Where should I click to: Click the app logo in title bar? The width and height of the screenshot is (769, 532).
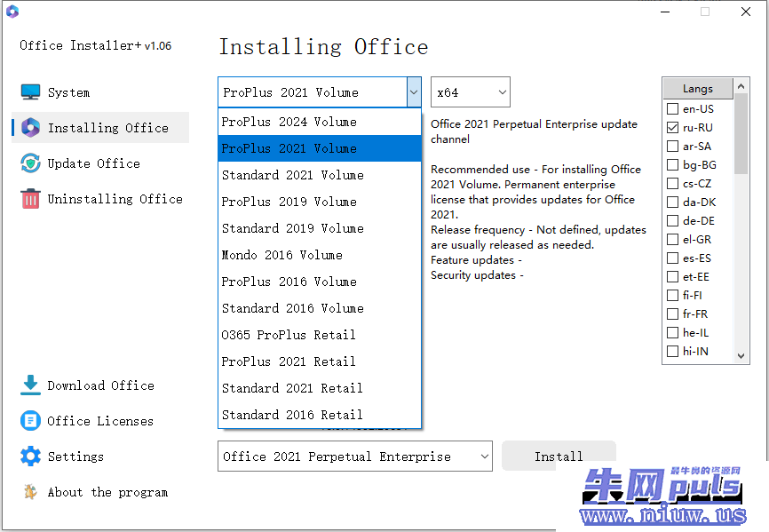[x=12, y=12]
